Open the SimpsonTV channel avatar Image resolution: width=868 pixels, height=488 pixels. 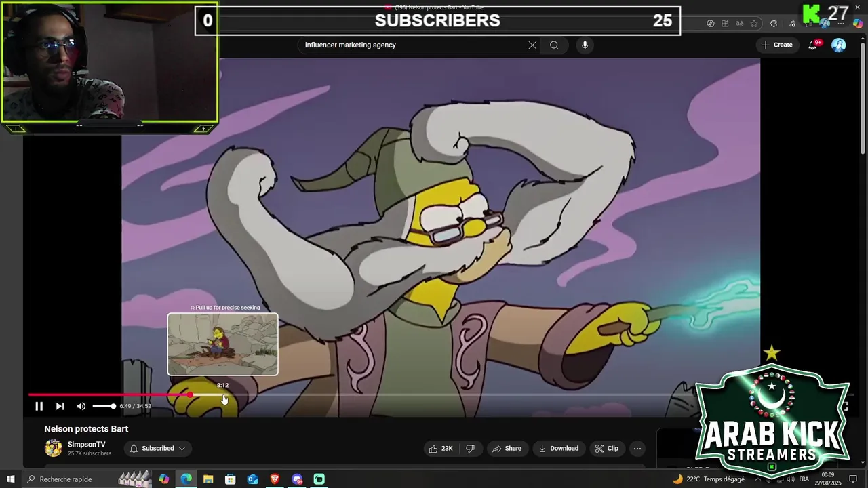tap(53, 448)
